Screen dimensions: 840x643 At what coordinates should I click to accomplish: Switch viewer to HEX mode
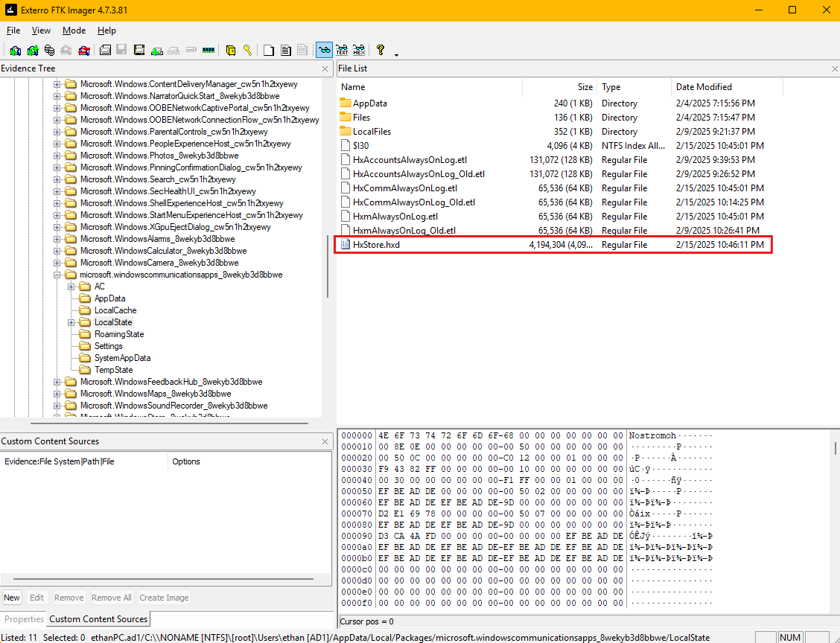[359, 51]
